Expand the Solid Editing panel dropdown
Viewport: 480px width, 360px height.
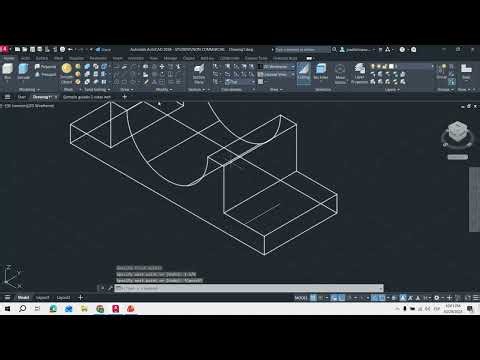pyautogui.click(x=97, y=89)
